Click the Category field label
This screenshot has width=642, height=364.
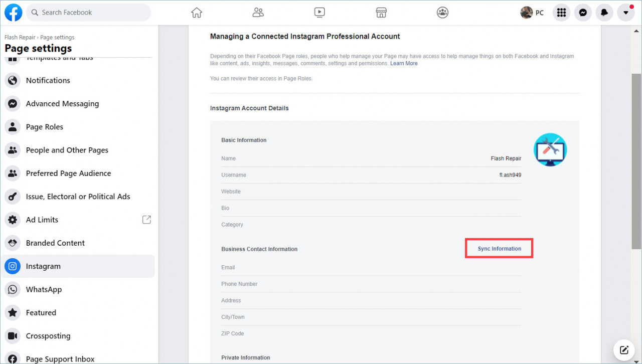[x=232, y=225]
